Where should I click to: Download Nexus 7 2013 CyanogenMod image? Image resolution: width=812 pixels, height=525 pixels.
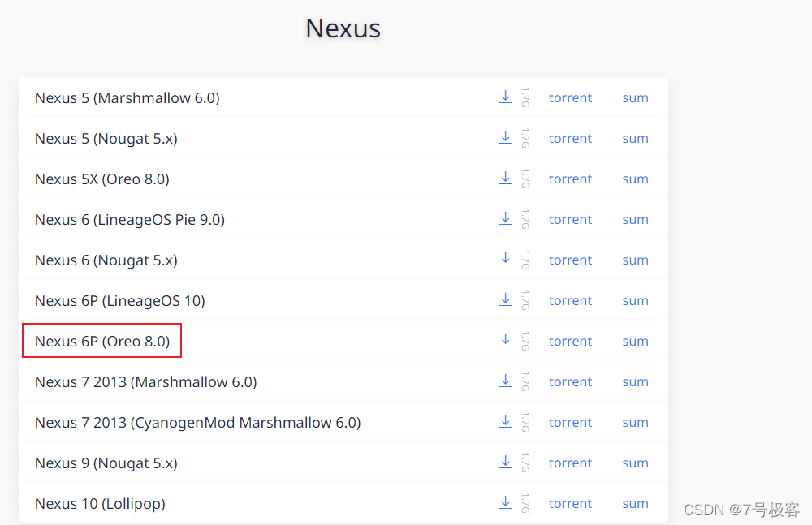[x=505, y=421]
